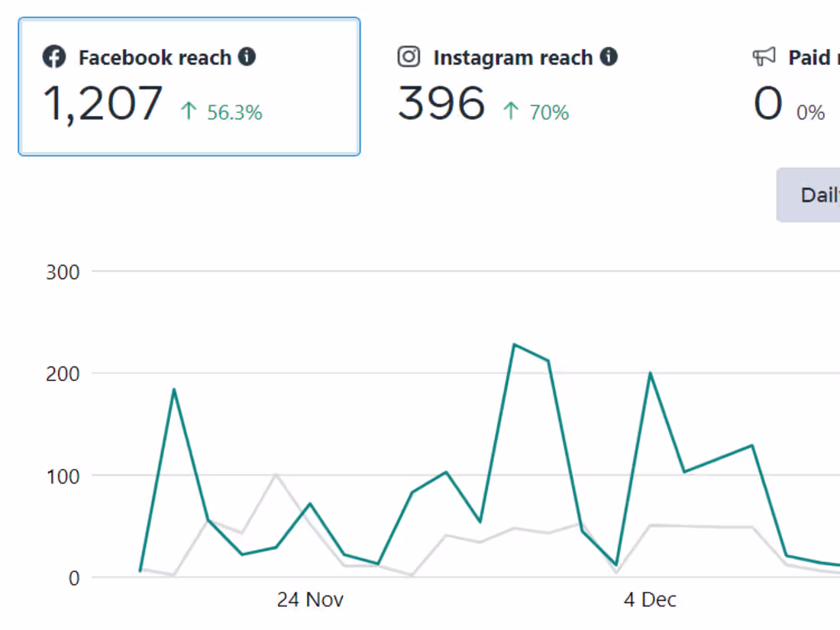Click the Facebook logo icon

click(54, 57)
